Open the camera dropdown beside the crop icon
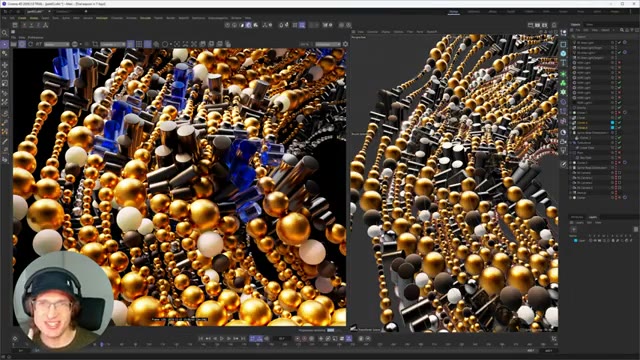The width and height of the screenshot is (640, 360). click(113, 44)
